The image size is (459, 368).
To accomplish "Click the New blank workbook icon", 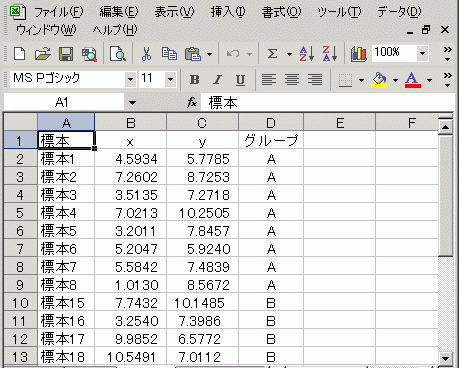I will 19,54.
